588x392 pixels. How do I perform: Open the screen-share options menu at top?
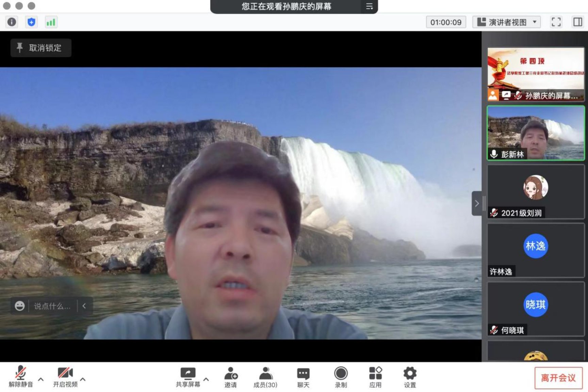369,6
